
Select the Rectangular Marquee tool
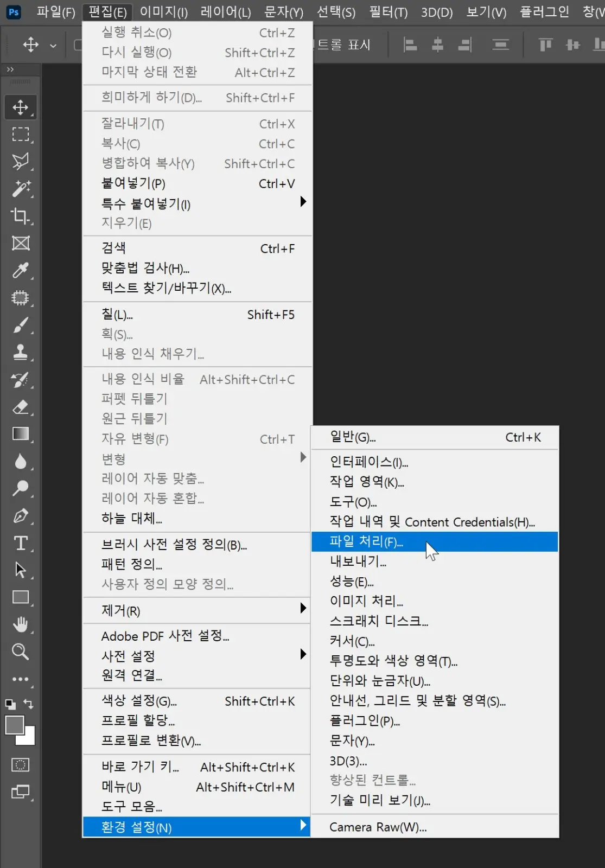[x=21, y=134]
